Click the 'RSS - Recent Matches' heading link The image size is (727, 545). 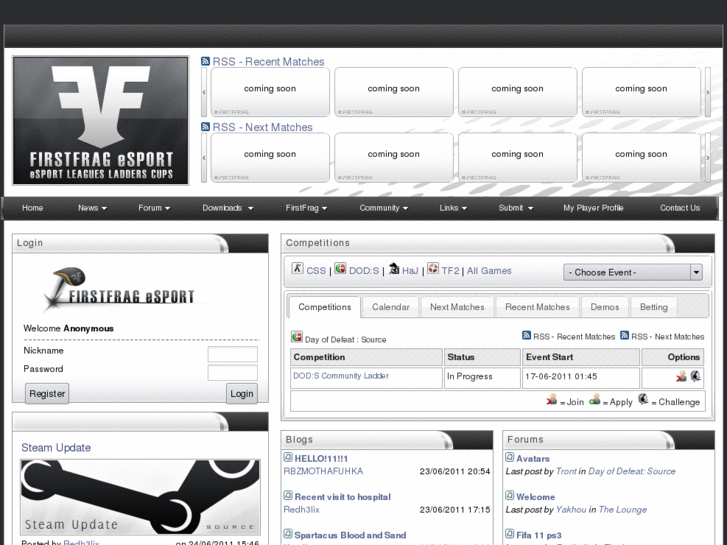(x=268, y=62)
